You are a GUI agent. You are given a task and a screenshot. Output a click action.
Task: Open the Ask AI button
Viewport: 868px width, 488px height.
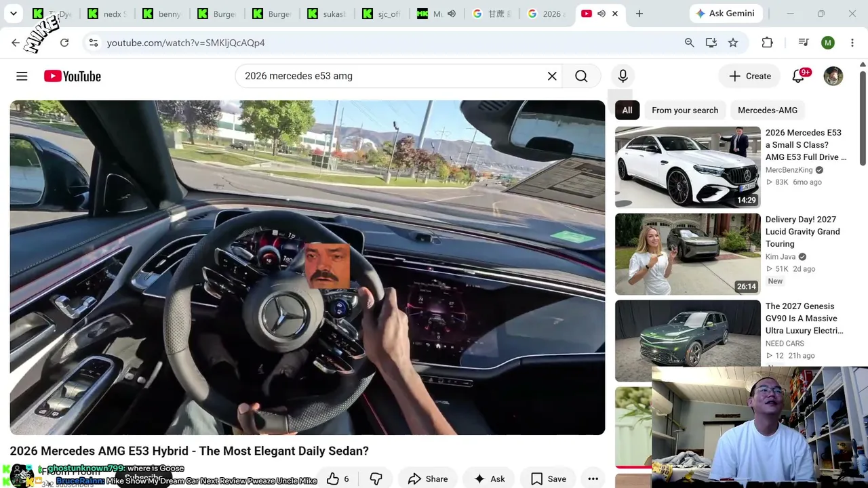[490, 479]
